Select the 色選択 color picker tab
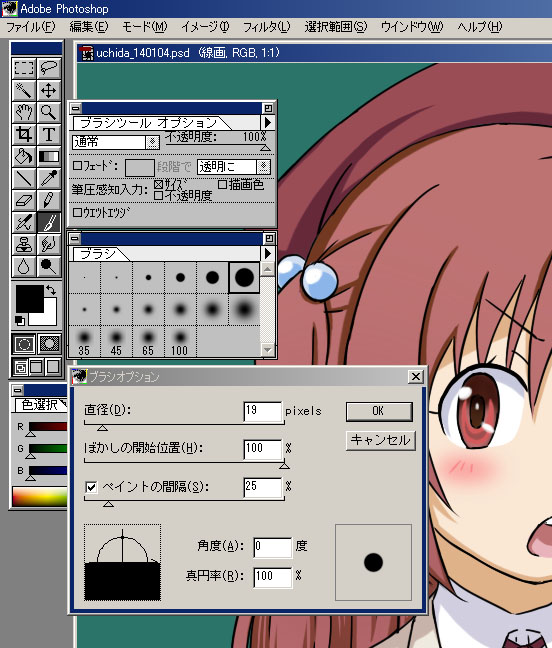This screenshot has height=648, width=552. coord(40,405)
